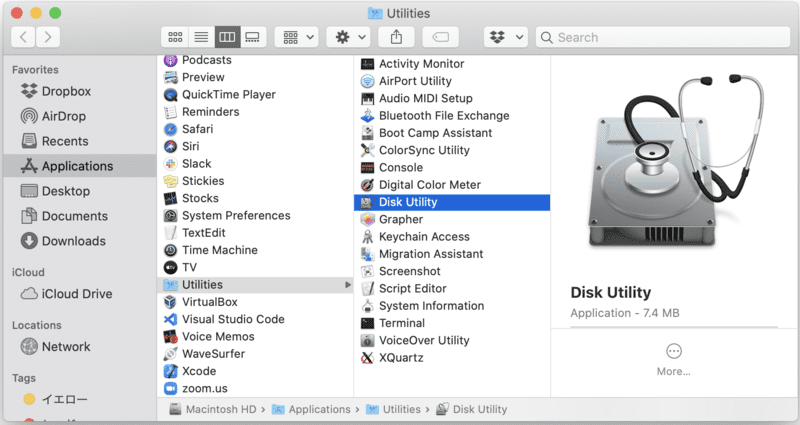The width and height of the screenshot is (800, 425).
Task: Go back with the back arrow button
Action: click(x=24, y=37)
